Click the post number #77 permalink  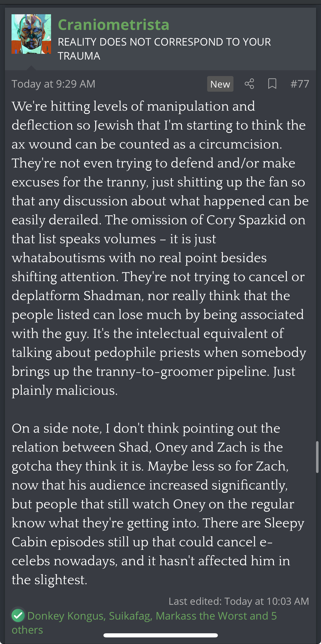coord(300,84)
